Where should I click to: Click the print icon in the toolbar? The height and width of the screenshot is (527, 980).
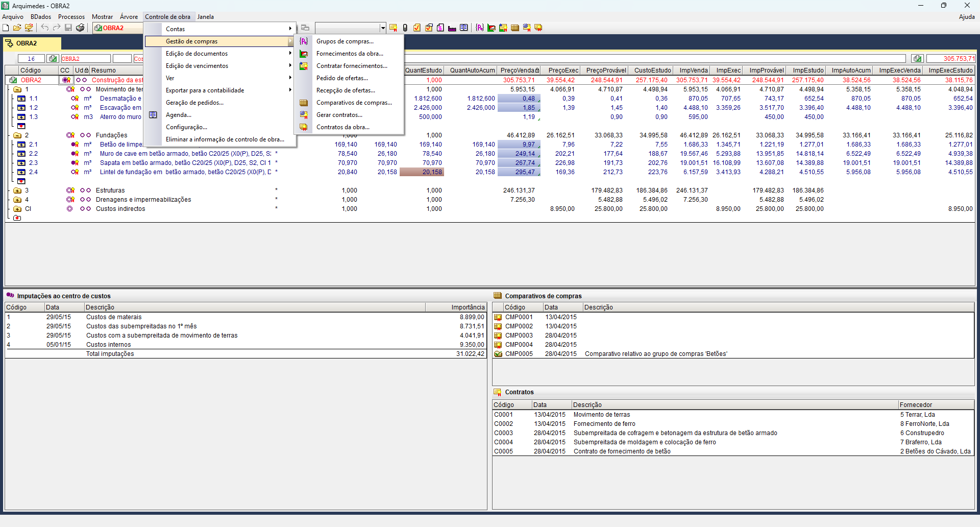point(80,28)
